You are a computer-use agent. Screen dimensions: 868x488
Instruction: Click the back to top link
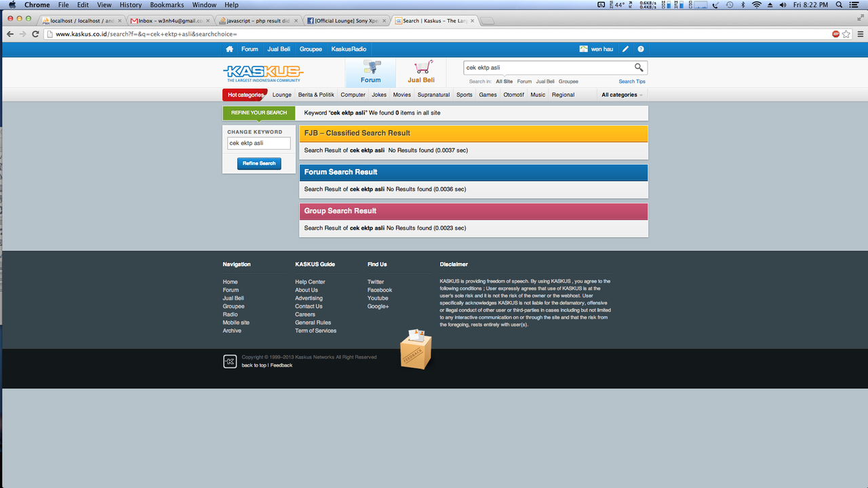coord(254,365)
